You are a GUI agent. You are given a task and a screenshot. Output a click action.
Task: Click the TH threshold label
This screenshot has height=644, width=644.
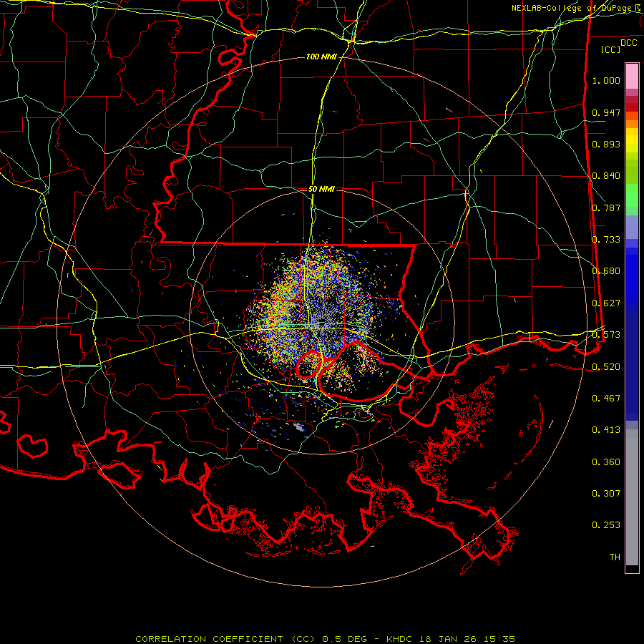click(615, 557)
